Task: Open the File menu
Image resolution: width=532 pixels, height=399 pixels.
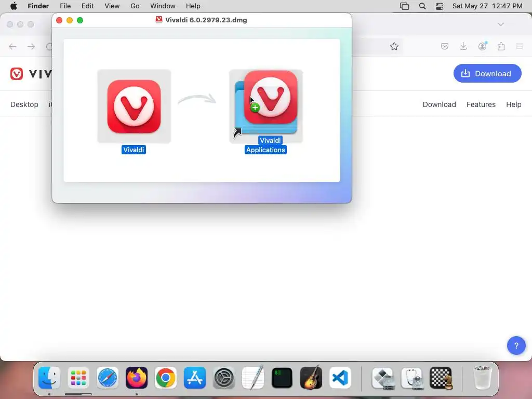Action: pos(65,6)
